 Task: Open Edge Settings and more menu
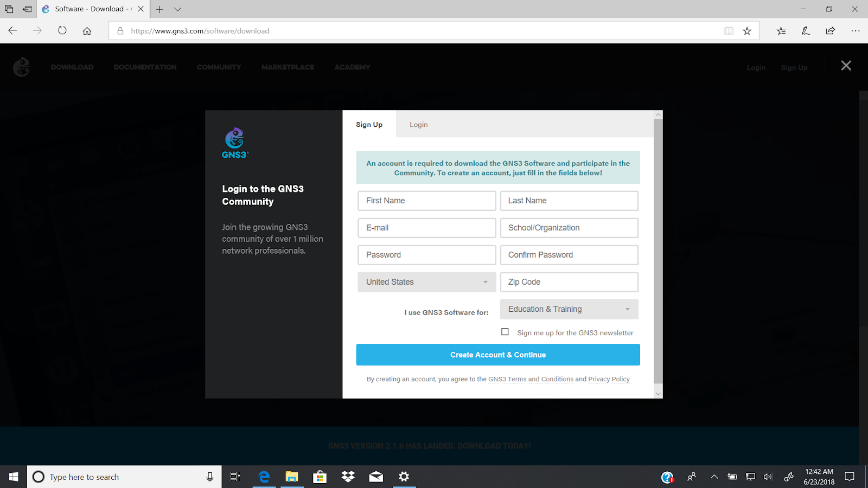(x=856, y=31)
